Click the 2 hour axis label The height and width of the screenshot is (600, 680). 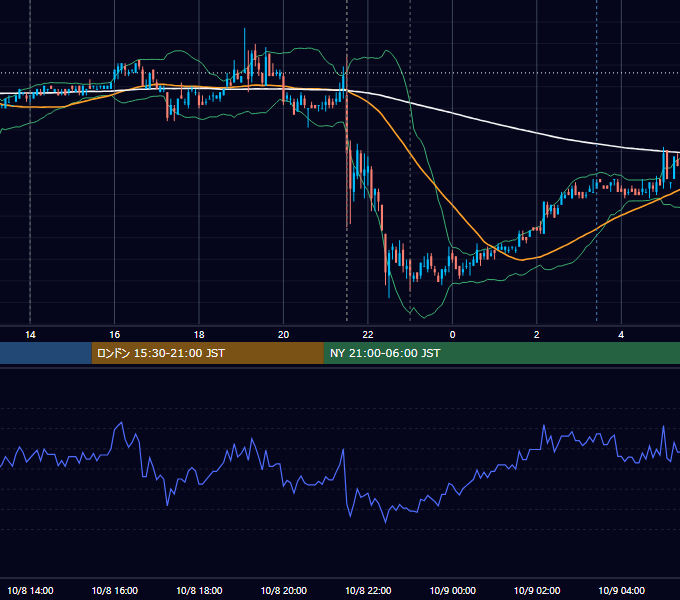point(536,335)
